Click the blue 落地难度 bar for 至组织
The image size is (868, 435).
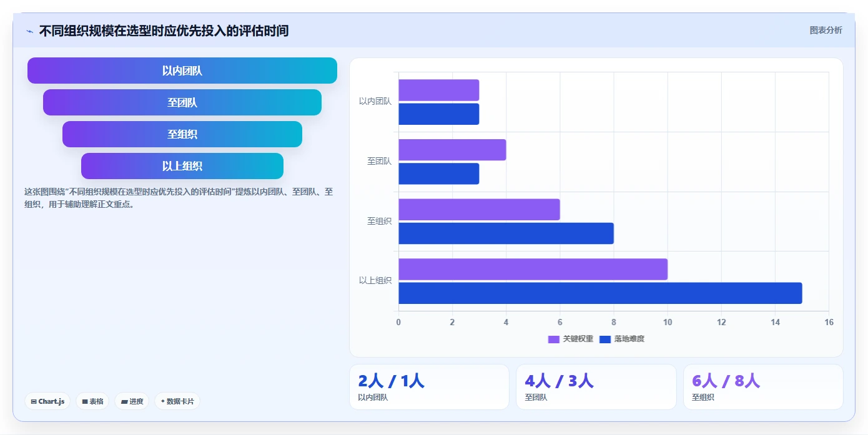tap(506, 233)
